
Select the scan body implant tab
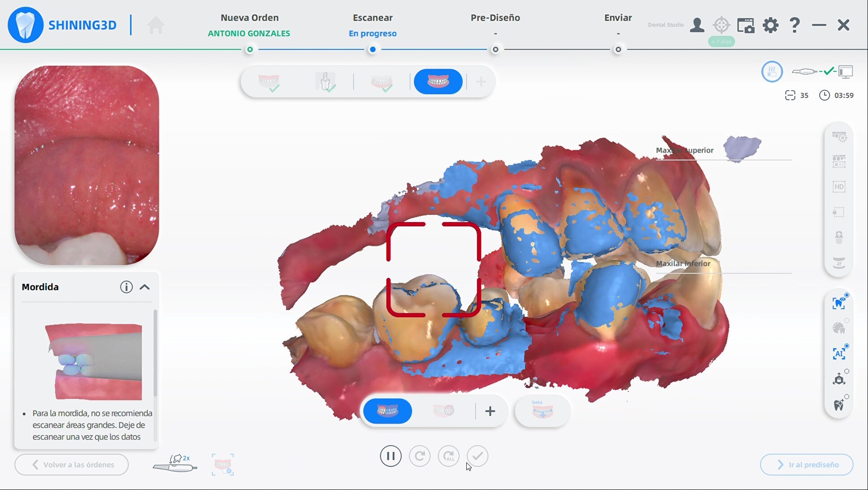pyautogui.click(x=325, y=82)
